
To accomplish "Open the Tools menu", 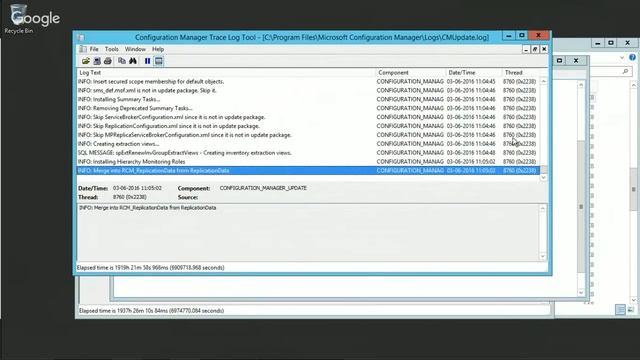I will click(111, 49).
